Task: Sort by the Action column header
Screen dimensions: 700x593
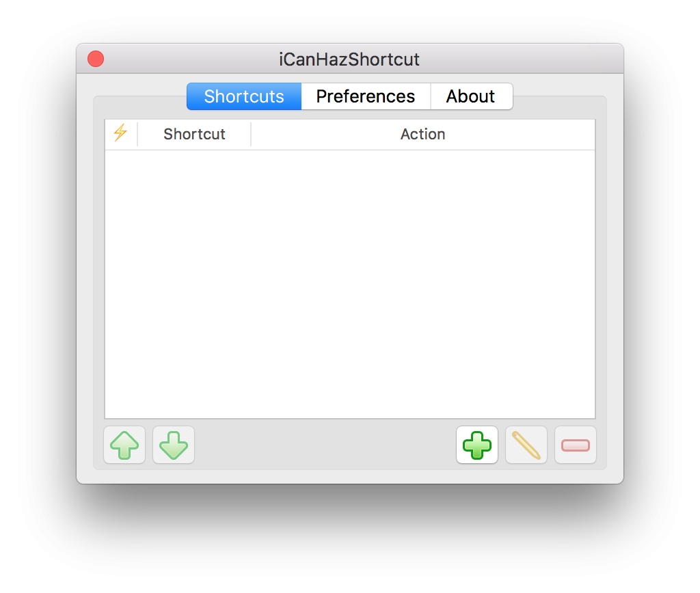Action: [x=422, y=134]
